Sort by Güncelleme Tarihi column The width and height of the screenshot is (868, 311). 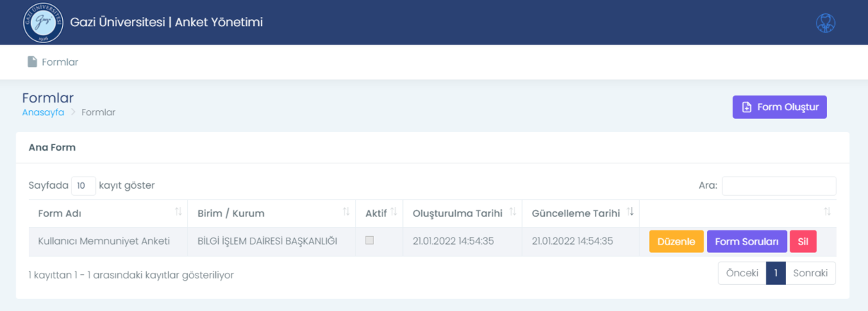click(x=581, y=213)
